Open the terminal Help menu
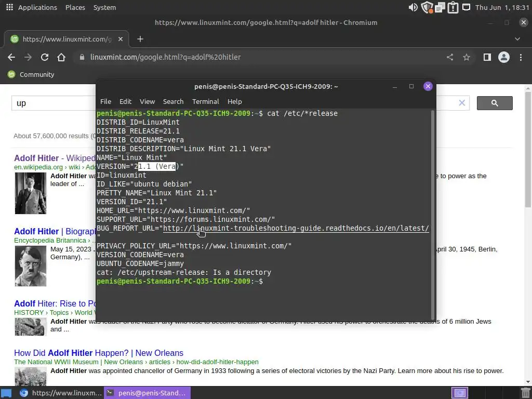532x399 pixels. pos(234,101)
